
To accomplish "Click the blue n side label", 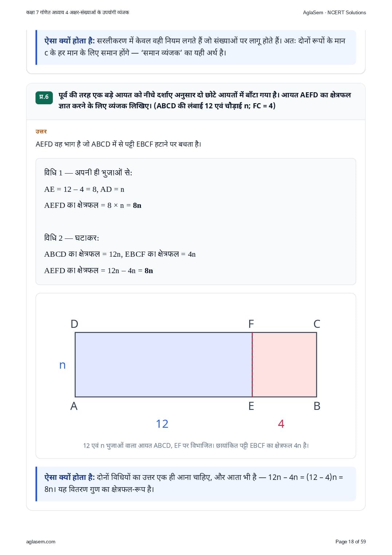I will (x=63, y=365).
